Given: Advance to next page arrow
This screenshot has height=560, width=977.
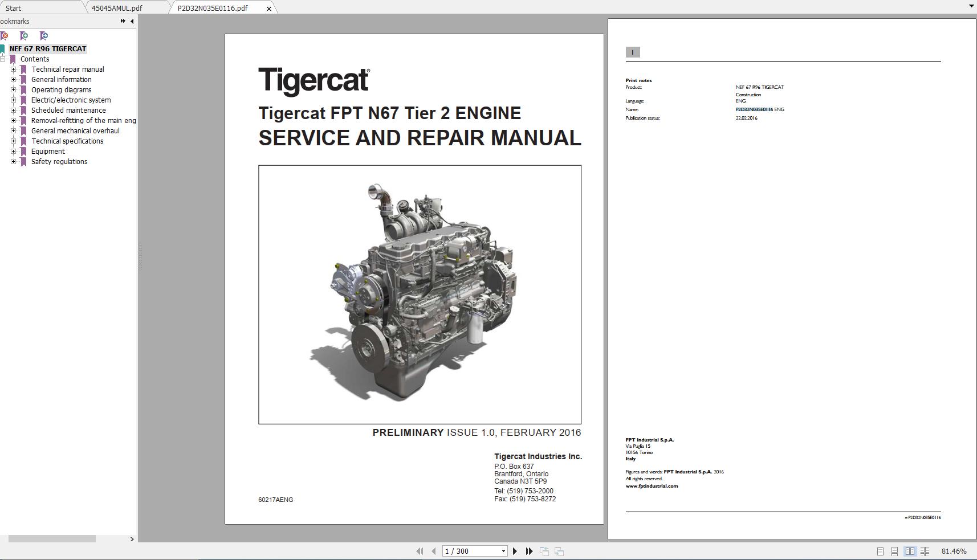Looking at the screenshot, I should coord(515,551).
